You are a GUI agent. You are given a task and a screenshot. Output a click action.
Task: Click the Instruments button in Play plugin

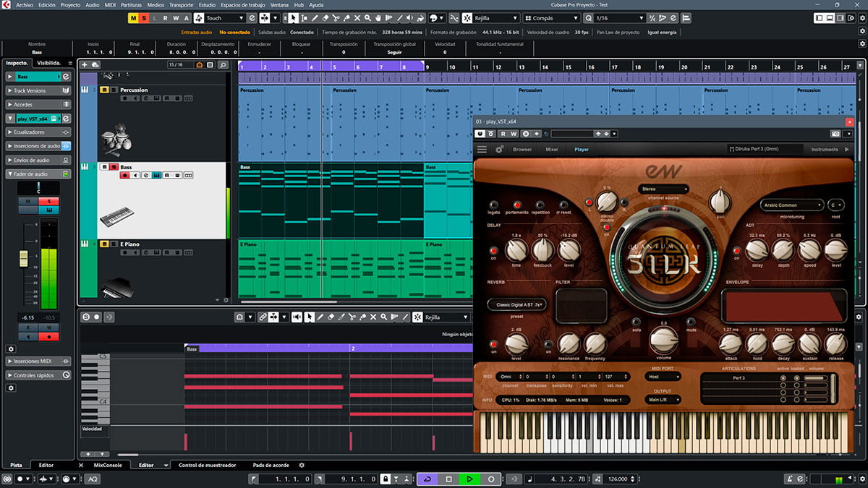point(825,150)
